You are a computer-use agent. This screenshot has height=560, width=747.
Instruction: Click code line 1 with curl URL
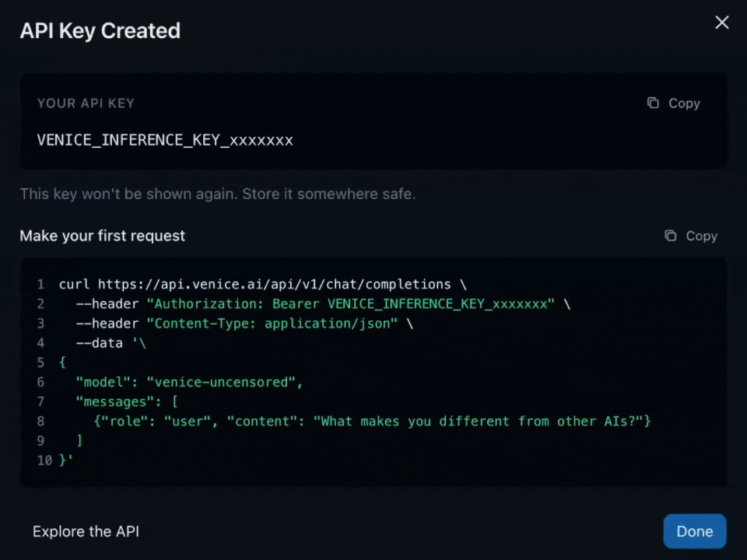tap(262, 285)
